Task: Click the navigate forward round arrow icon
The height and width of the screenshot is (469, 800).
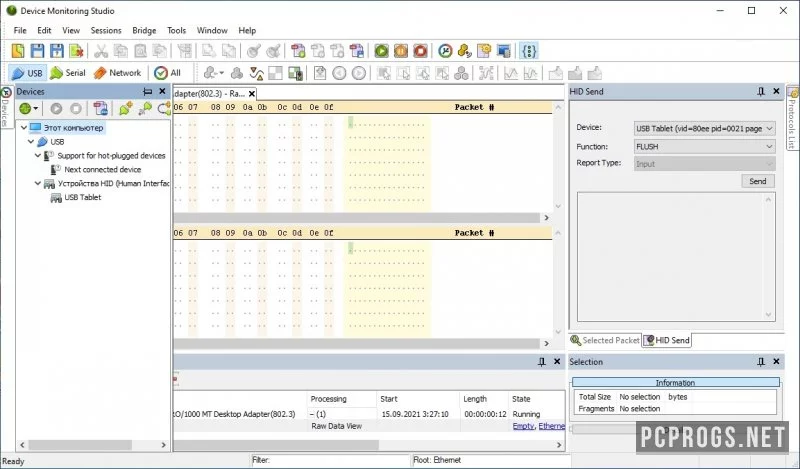Action: pos(359,73)
